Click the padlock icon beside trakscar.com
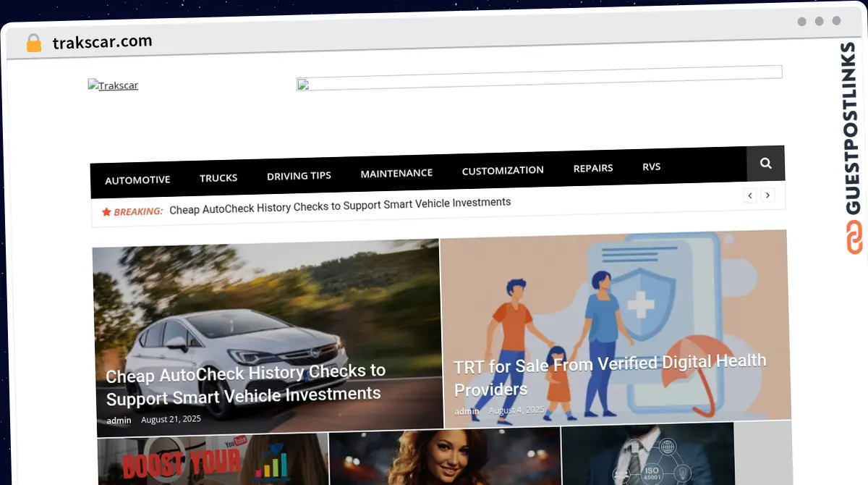Image resolution: width=868 pixels, height=485 pixels. 33,42
